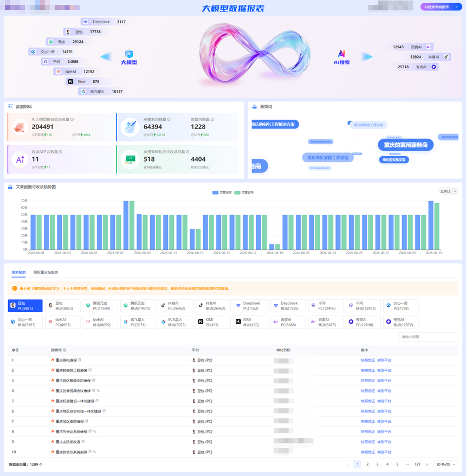The image size is (466, 476).
Task: Click the 元宝 icon beside 29124
Action: pos(51,42)
